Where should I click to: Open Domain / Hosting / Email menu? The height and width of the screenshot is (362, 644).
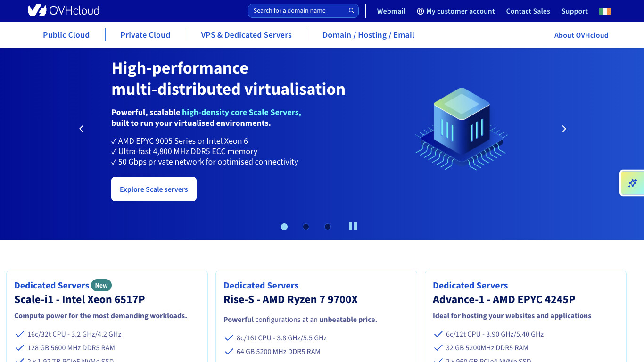point(368,35)
